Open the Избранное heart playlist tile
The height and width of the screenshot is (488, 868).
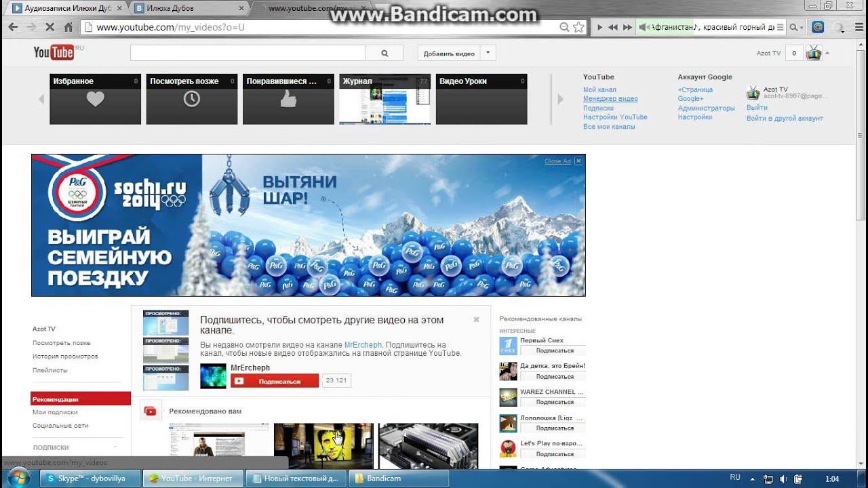coord(96,99)
